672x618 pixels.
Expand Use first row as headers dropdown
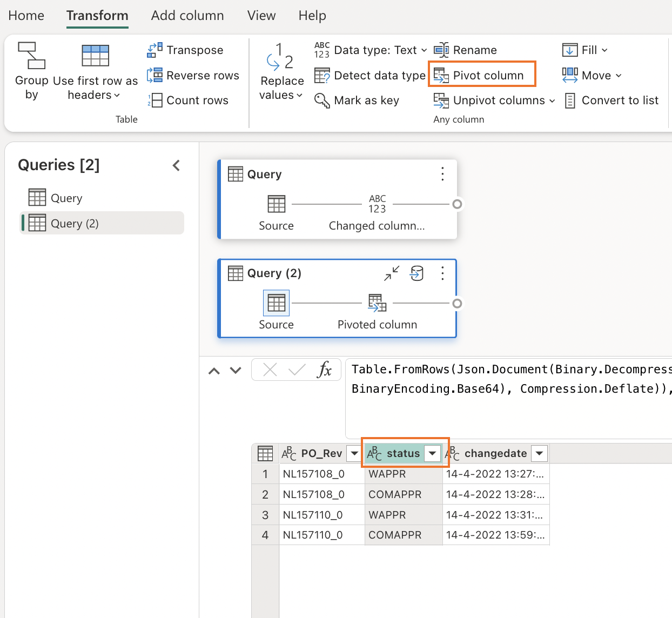click(117, 96)
